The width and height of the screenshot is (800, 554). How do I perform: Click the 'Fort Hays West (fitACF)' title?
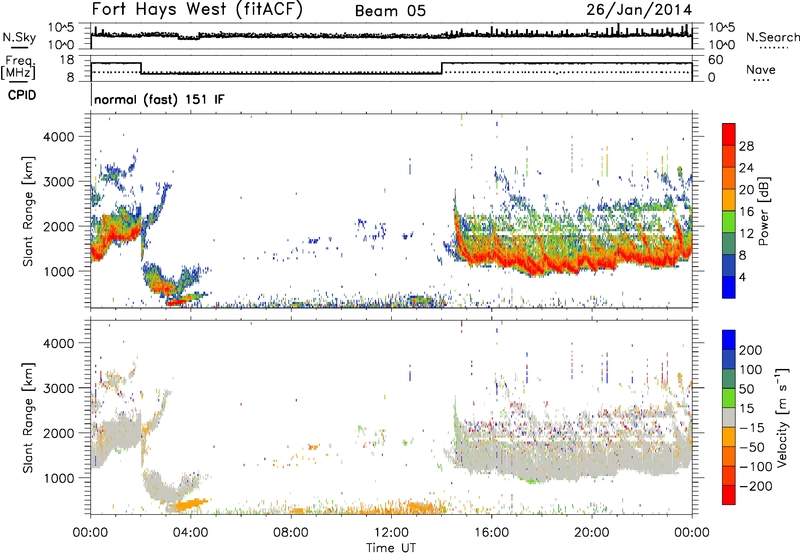(197, 10)
